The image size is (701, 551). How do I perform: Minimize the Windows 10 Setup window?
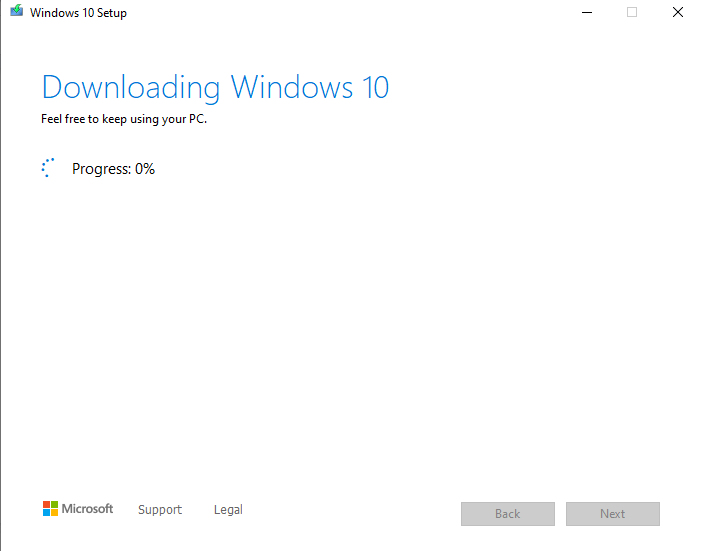587,13
